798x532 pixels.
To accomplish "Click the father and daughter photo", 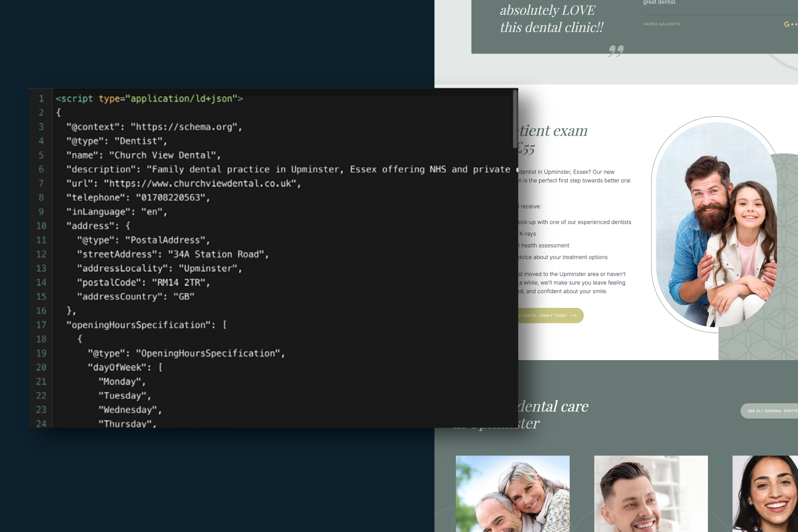I will point(717,224).
